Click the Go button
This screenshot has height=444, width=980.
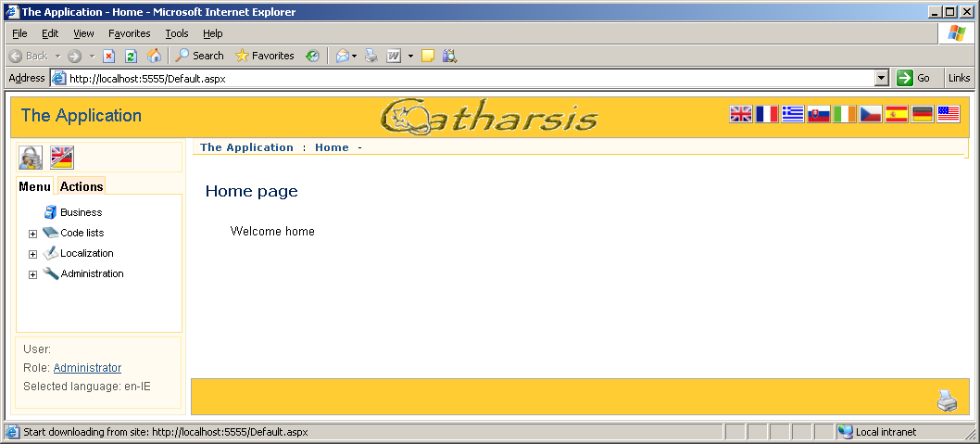pos(914,78)
